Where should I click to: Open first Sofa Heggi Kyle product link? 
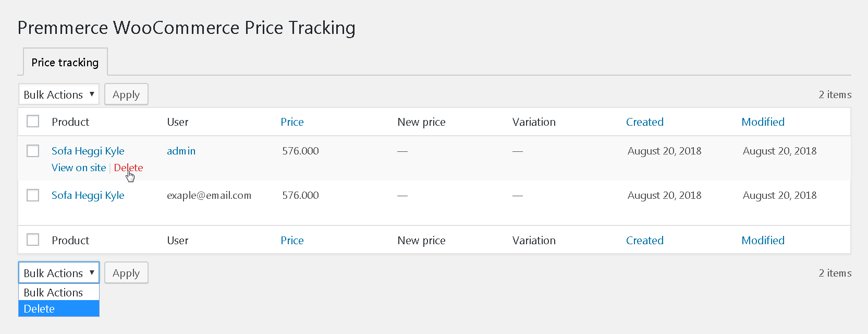88,151
